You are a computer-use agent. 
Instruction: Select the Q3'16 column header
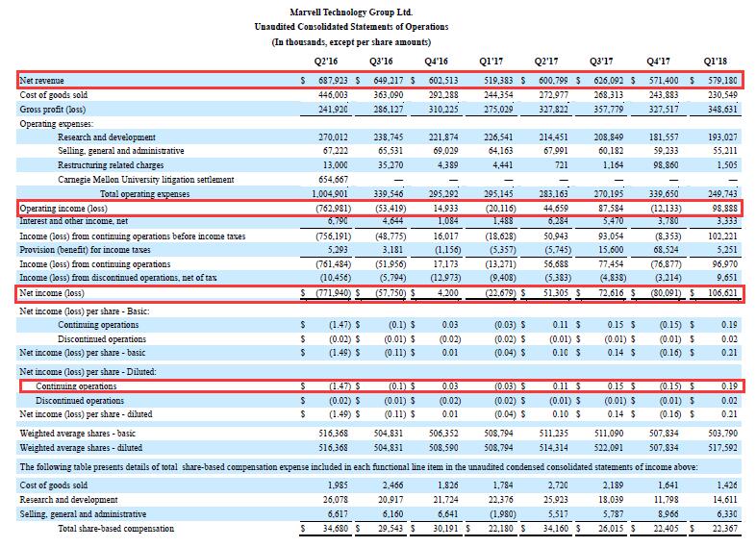point(381,62)
